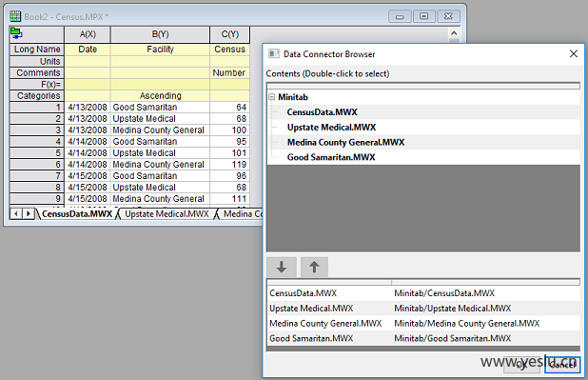This screenshot has width=588, height=380.
Task: Select row 1 header in the worksheet
Action: coord(37,108)
